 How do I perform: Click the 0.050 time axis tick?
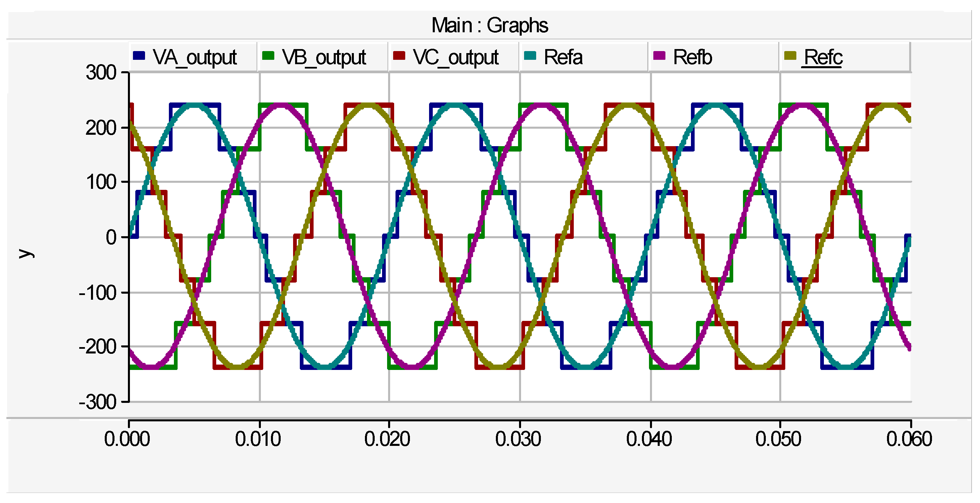coord(778,439)
